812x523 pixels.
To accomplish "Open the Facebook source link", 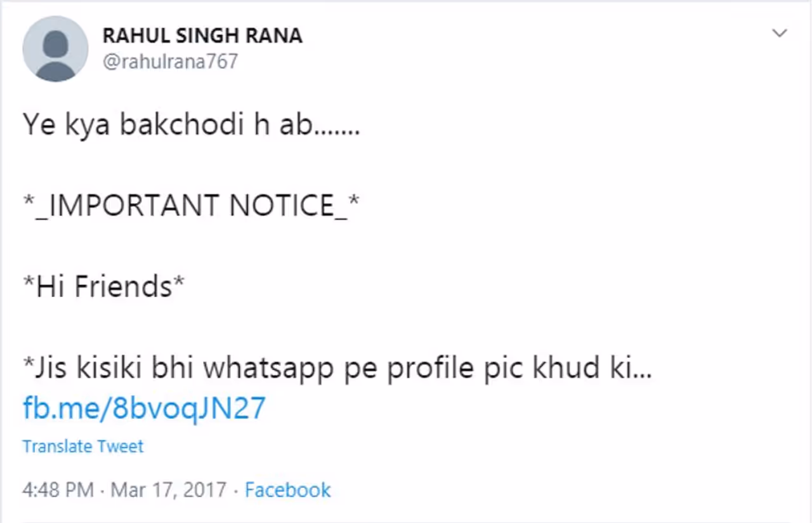I will 288,490.
